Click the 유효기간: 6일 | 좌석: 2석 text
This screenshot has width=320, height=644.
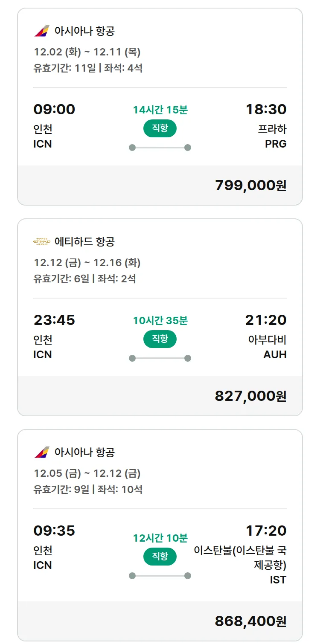[85, 279]
